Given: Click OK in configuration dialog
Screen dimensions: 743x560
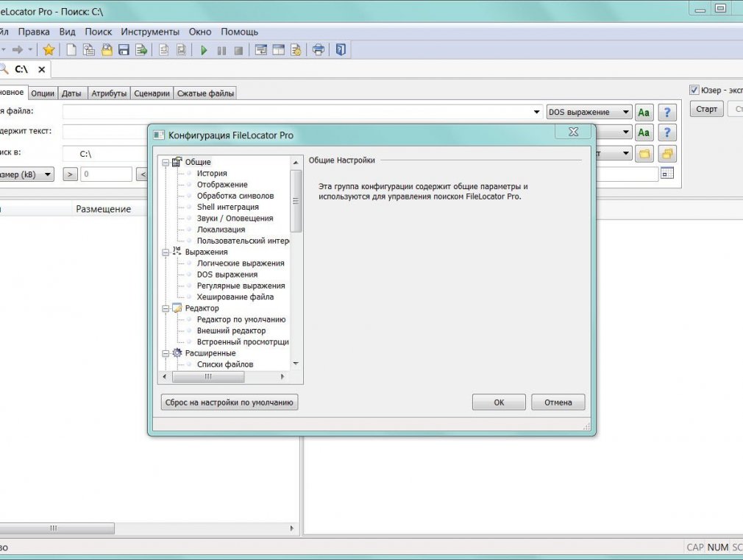Looking at the screenshot, I should [499, 402].
